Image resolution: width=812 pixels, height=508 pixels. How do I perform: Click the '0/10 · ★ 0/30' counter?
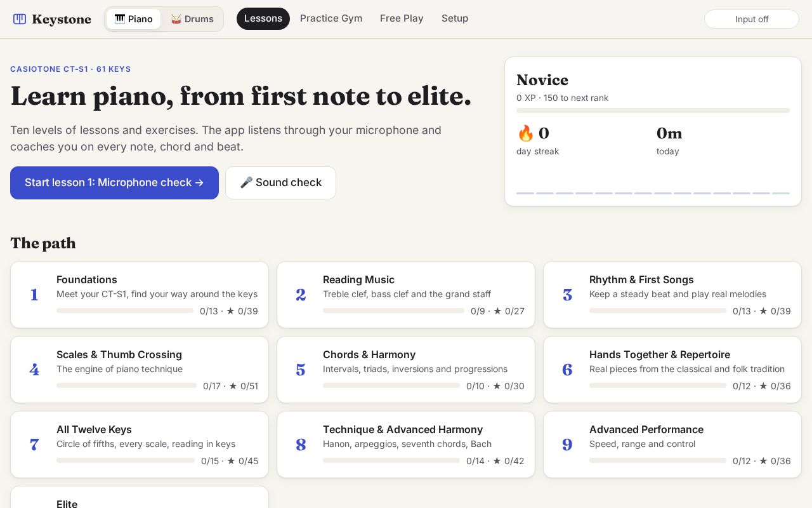pos(495,386)
